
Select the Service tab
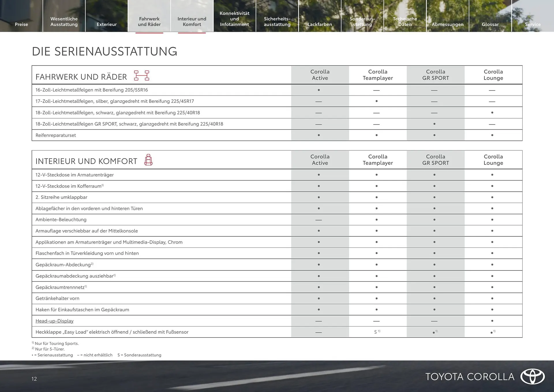pos(533,24)
